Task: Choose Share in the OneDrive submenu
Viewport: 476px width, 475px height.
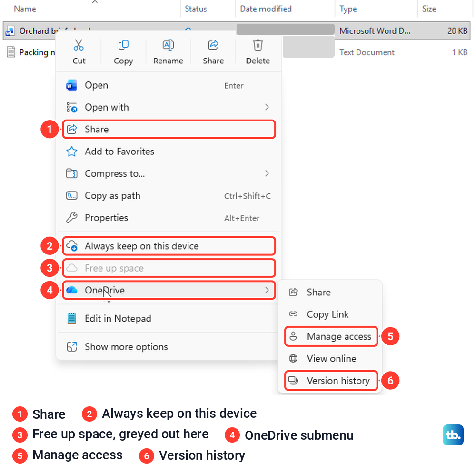Action: pyautogui.click(x=330, y=292)
